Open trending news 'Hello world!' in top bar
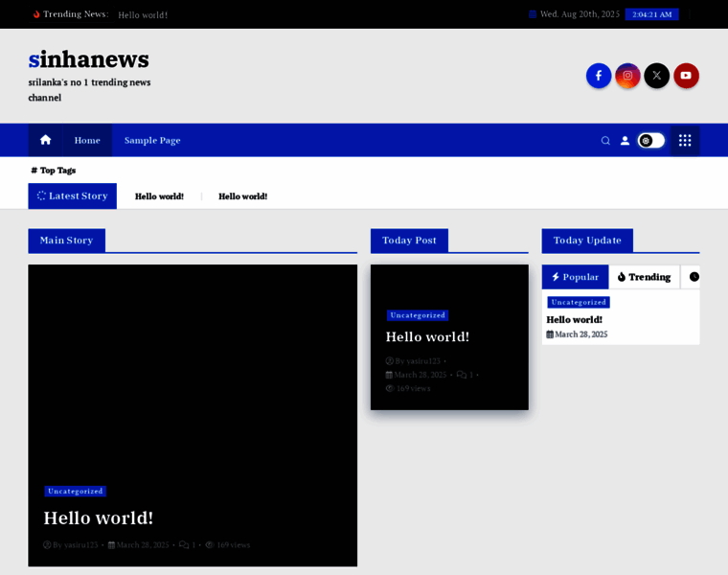Image resolution: width=728 pixels, height=575 pixels. click(143, 15)
